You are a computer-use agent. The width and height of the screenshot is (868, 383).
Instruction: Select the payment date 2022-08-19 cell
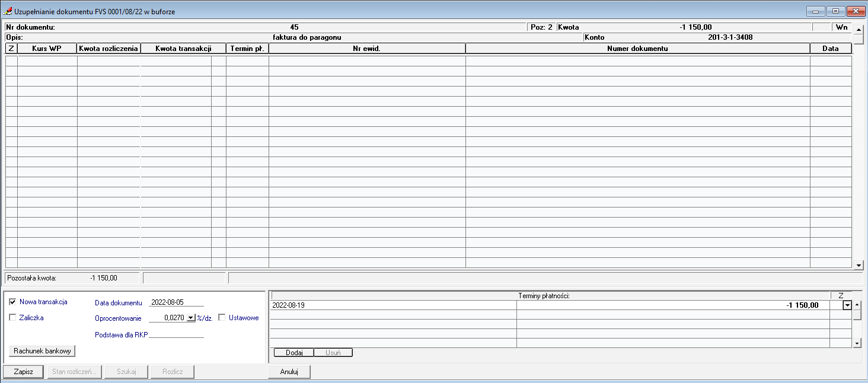(394, 305)
